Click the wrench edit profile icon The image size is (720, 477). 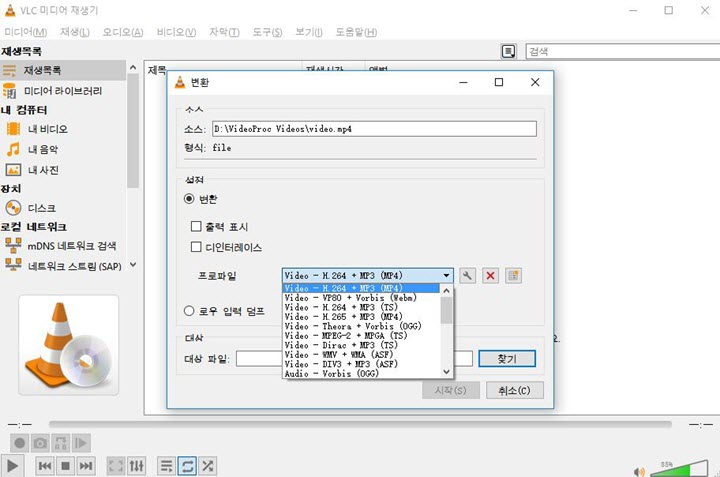tap(467, 276)
